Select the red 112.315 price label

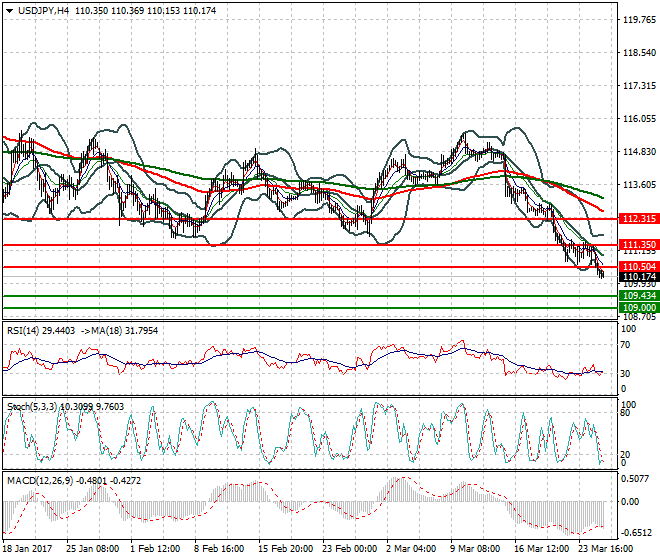click(x=638, y=218)
